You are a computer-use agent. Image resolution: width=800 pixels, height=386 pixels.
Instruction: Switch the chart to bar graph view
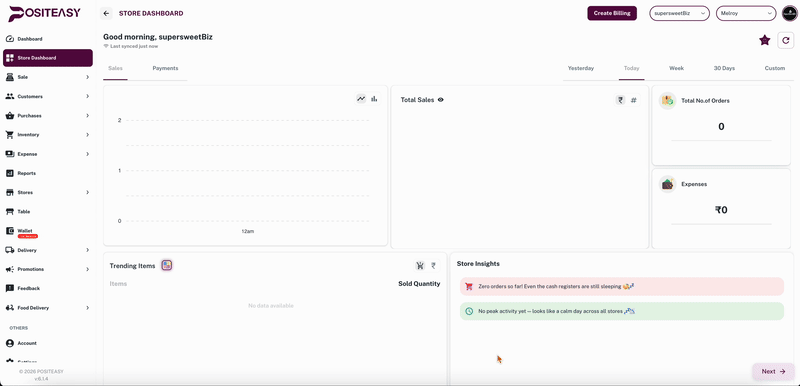(x=374, y=99)
